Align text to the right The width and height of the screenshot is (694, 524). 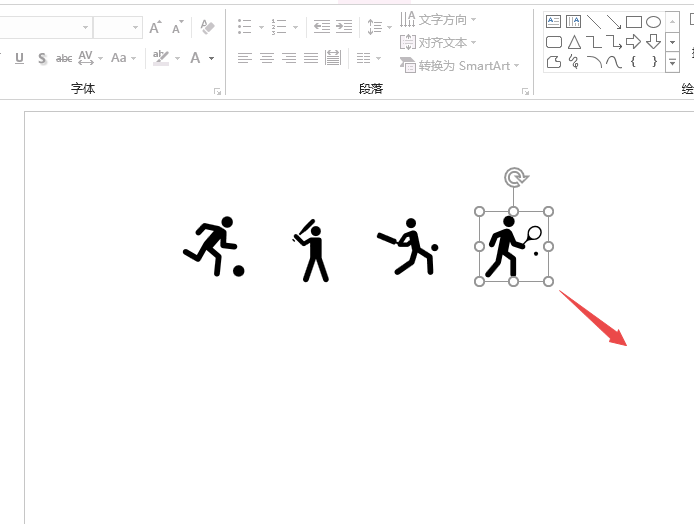coord(289,58)
